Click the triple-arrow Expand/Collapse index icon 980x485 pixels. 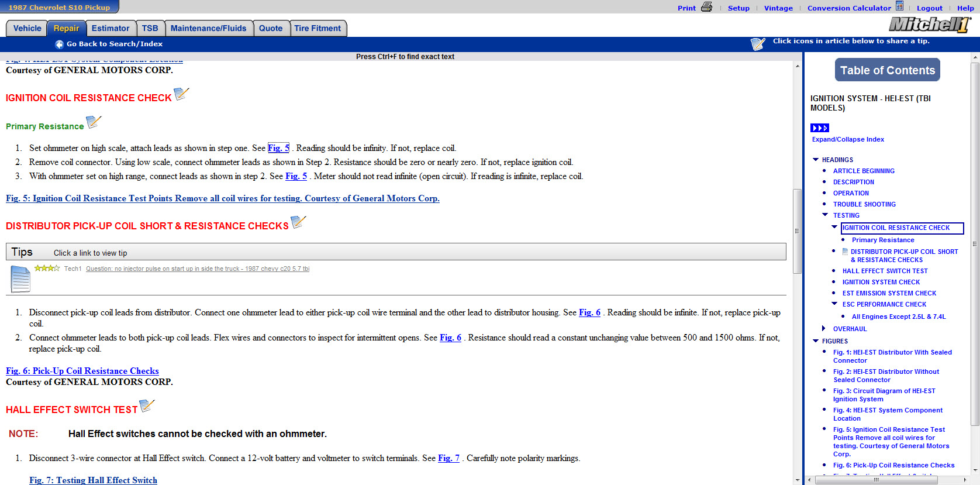[x=820, y=128]
